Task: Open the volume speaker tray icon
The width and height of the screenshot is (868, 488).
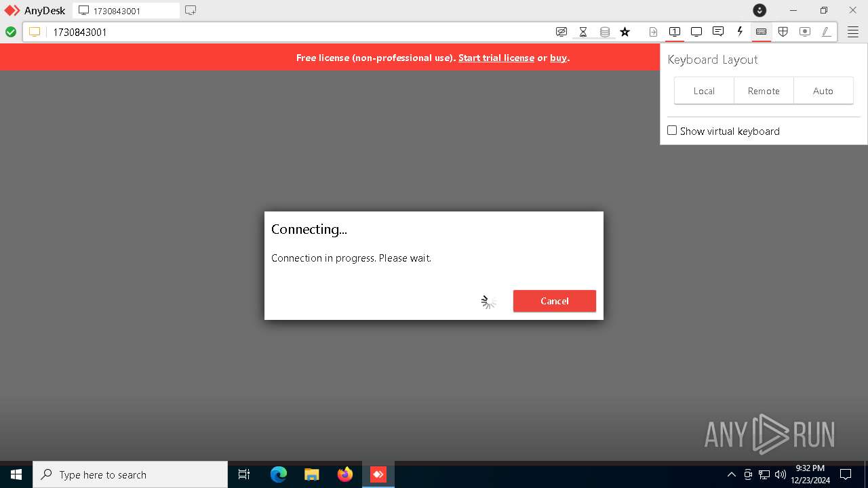Action: (781, 474)
